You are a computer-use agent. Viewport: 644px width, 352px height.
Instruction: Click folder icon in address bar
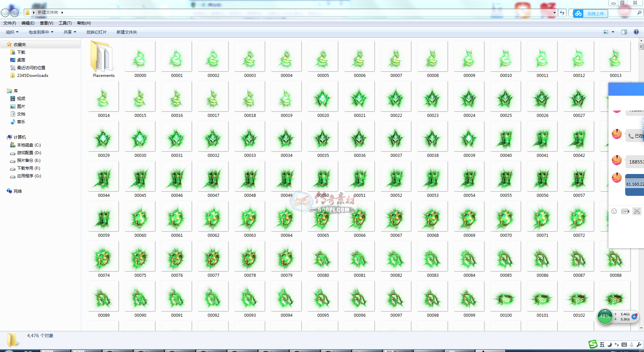28,12
